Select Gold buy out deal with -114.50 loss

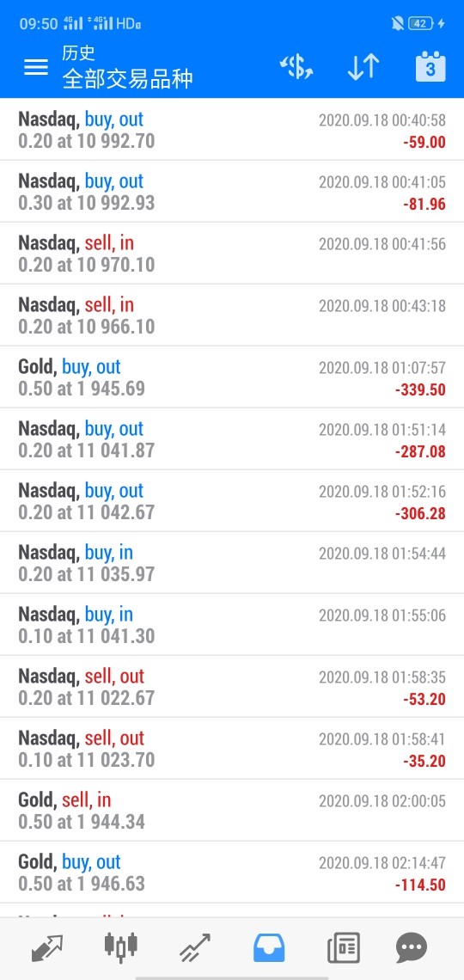tap(232, 873)
